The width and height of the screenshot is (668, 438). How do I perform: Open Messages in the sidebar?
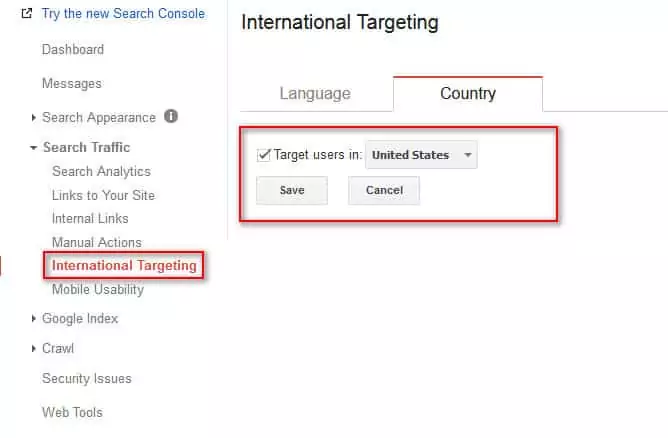[72, 84]
